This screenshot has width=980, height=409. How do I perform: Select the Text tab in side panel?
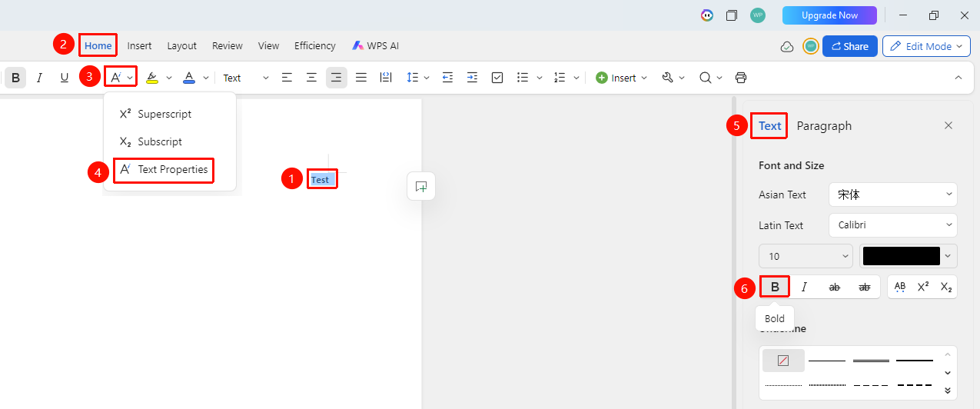click(770, 126)
